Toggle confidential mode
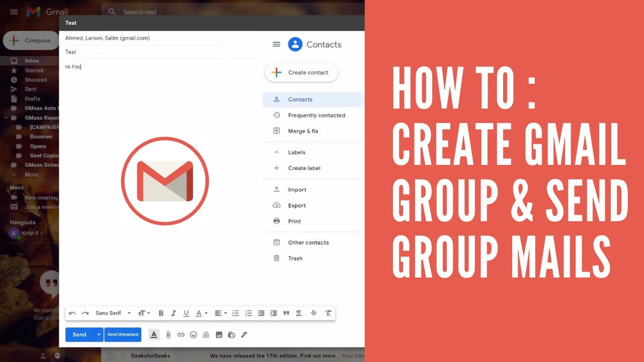This screenshot has height=362, width=644. [x=231, y=335]
